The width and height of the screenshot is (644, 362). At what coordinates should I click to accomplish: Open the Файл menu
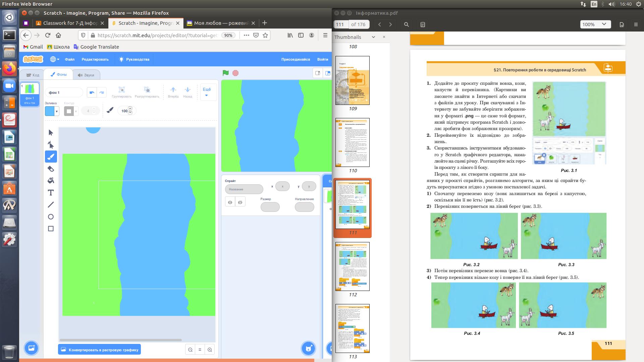70,59
